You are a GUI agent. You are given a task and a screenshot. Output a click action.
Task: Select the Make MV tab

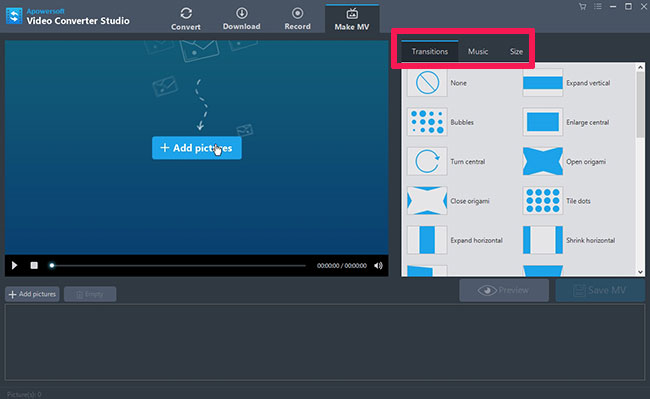click(352, 19)
